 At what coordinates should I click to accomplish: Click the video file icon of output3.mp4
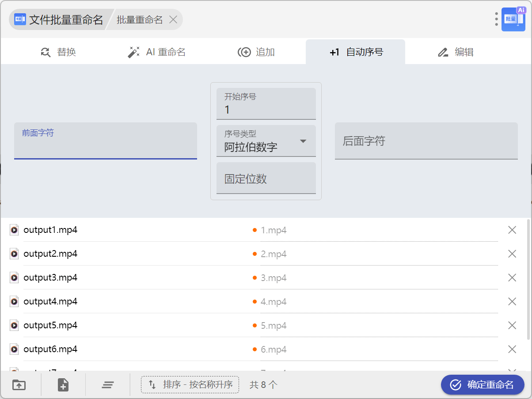(14, 277)
